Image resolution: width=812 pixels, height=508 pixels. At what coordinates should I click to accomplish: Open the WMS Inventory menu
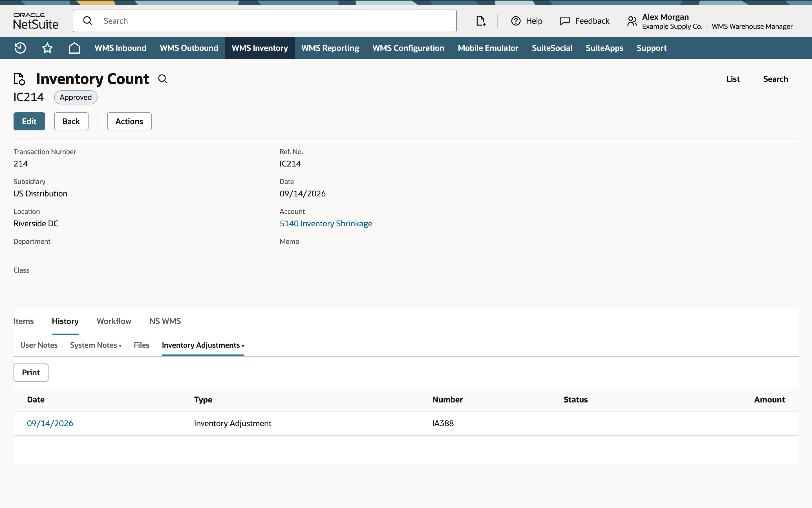(260, 48)
